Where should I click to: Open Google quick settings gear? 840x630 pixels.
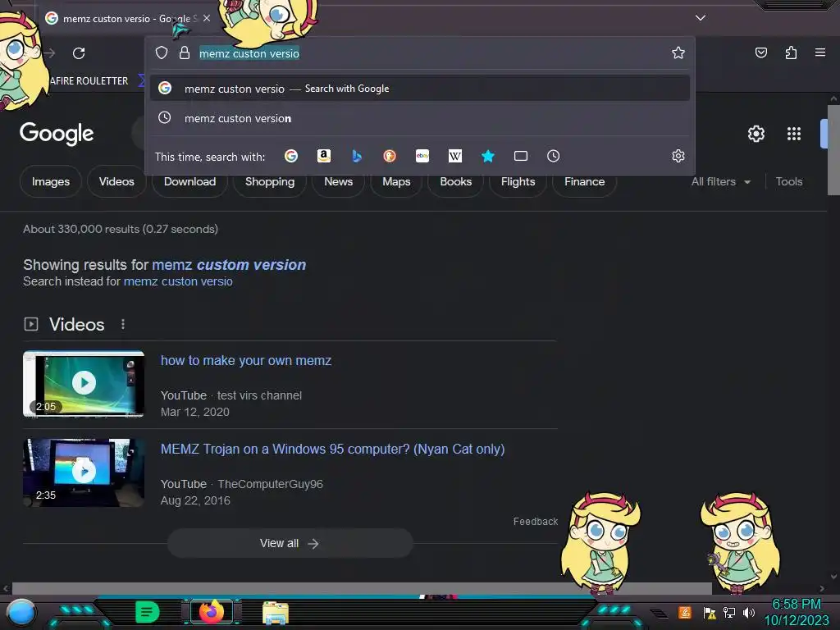coord(756,134)
